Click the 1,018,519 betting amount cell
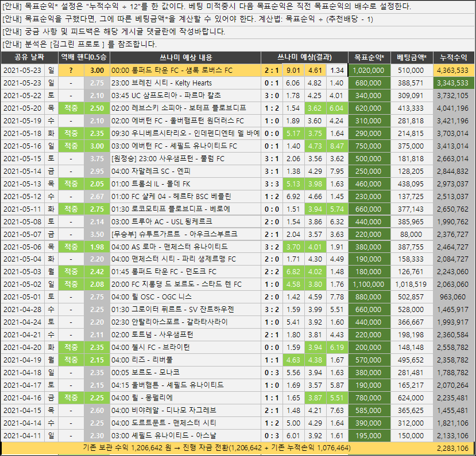476x456 pixels. point(412,284)
